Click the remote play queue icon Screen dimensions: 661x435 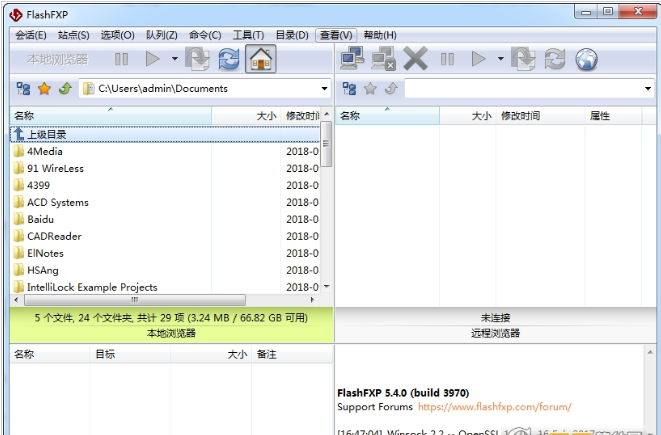click(478, 59)
